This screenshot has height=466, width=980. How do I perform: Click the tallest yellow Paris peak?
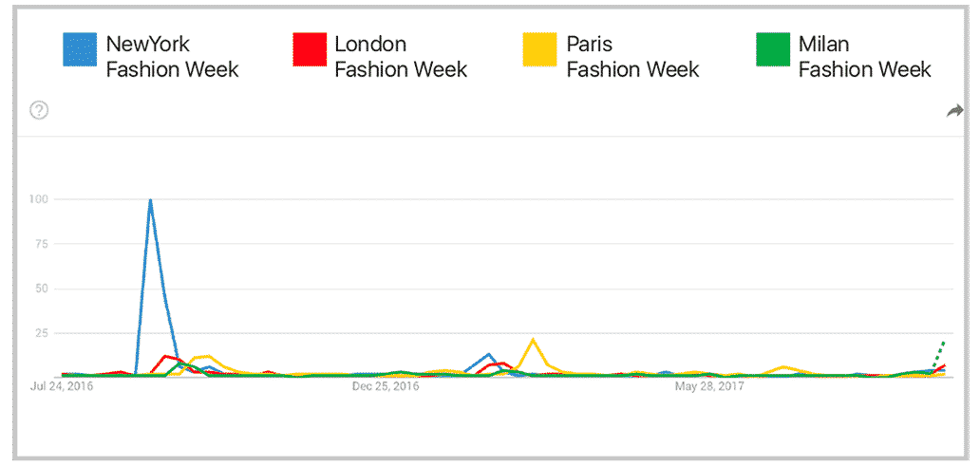tap(533, 340)
